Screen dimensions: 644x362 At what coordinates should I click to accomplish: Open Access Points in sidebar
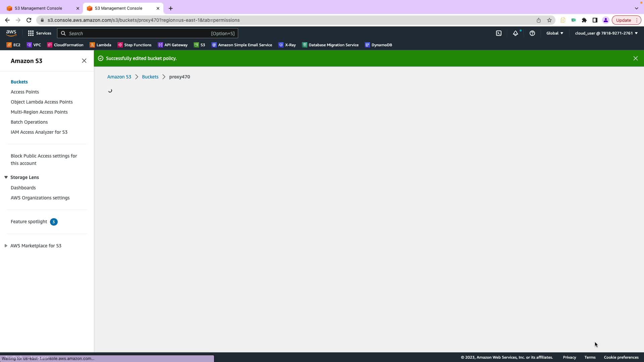[25, 92]
